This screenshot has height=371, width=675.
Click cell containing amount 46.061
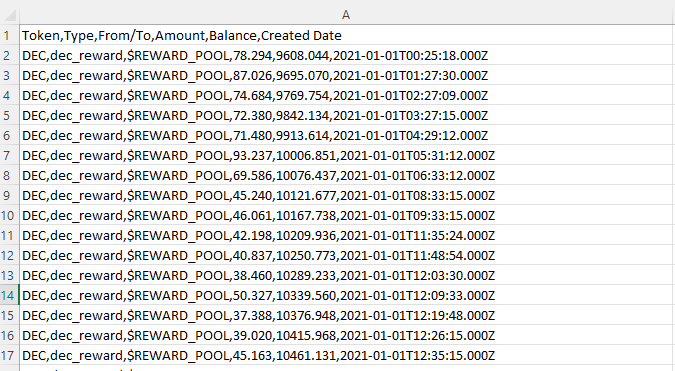[x=347, y=215]
